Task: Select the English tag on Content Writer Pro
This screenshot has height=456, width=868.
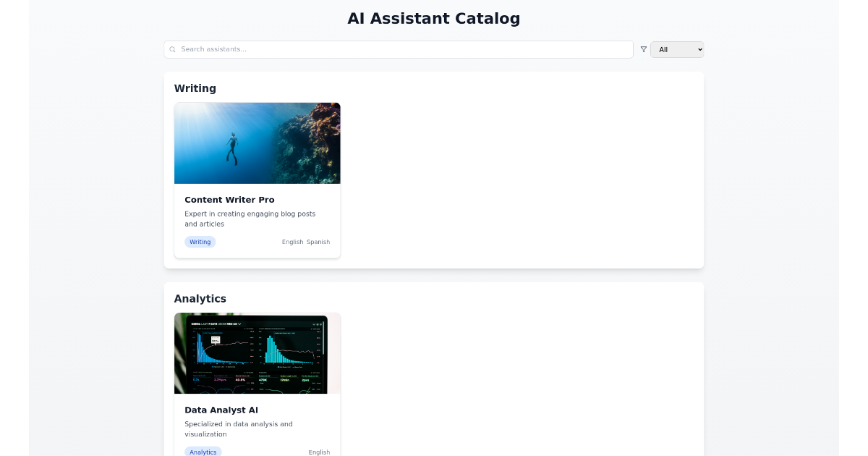Action: pyautogui.click(x=292, y=242)
